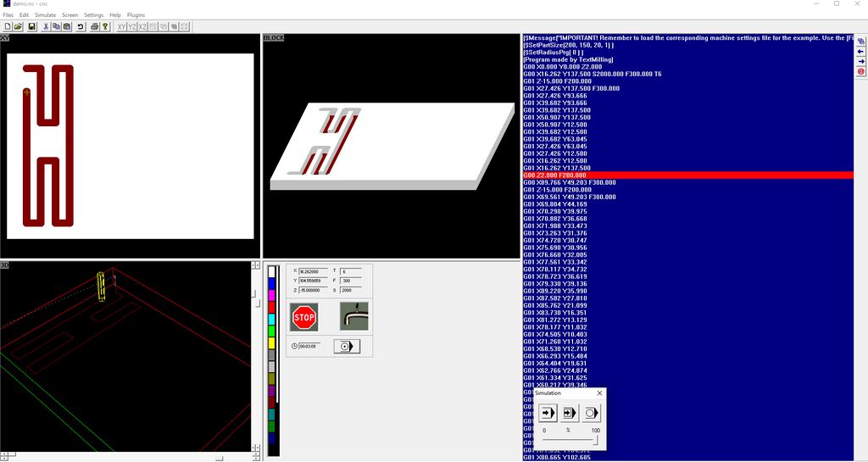Click the 3D view panel label

(x=4, y=265)
